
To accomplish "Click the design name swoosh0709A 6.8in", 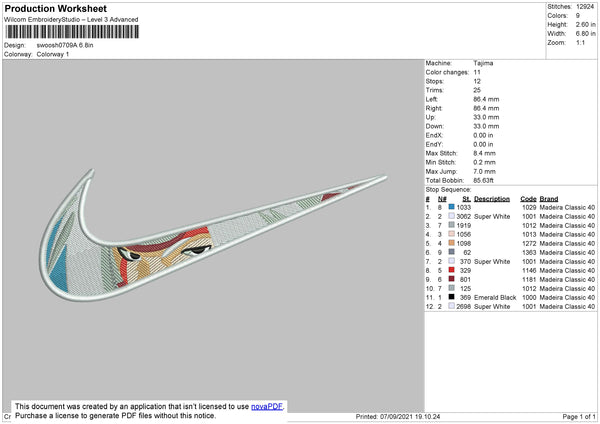I will pyautogui.click(x=65, y=45).
